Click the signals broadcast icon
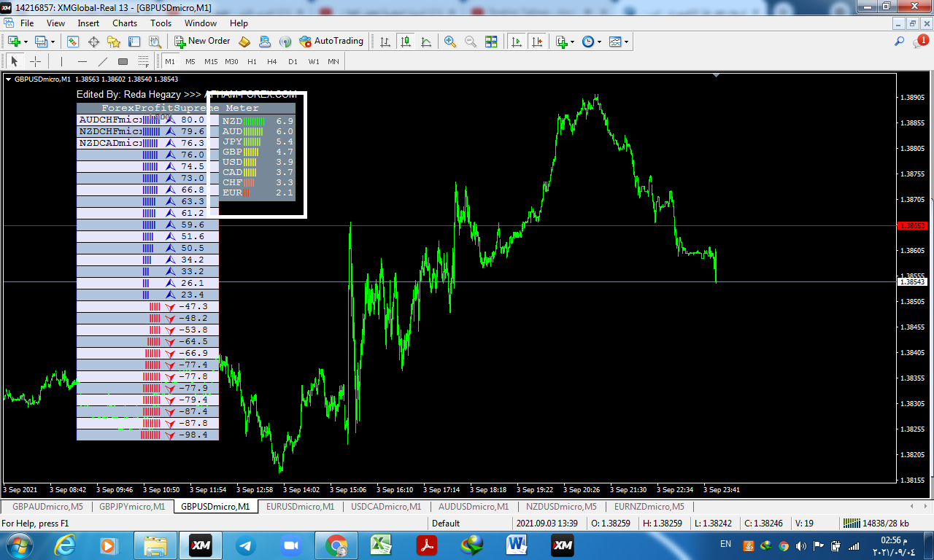 [285, 42]
